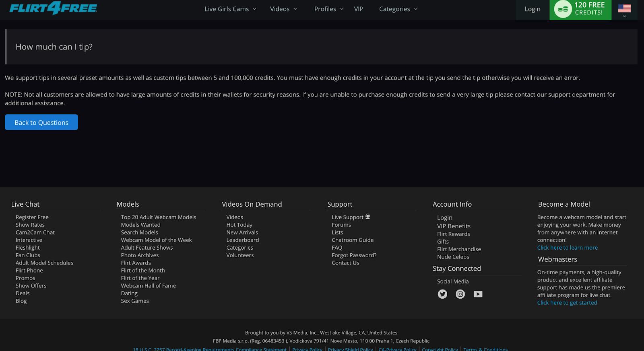
Task: Open the Models Wanted link
Action: [141, 225]
